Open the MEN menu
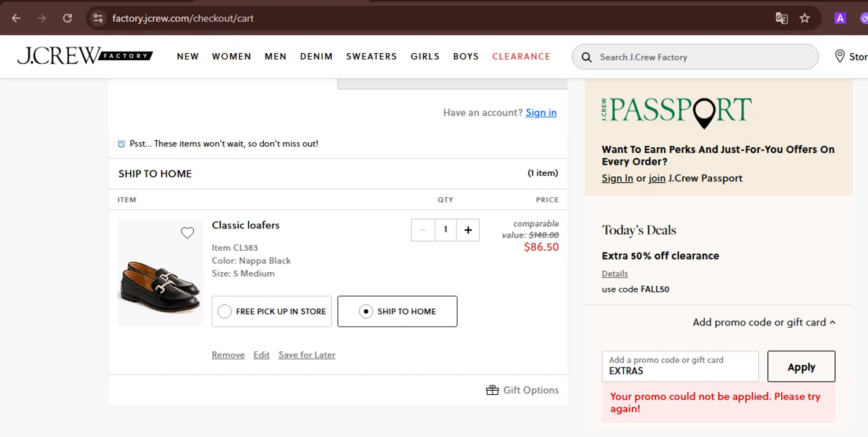This screenshot has height=437, width=868. tap(275, 57)
